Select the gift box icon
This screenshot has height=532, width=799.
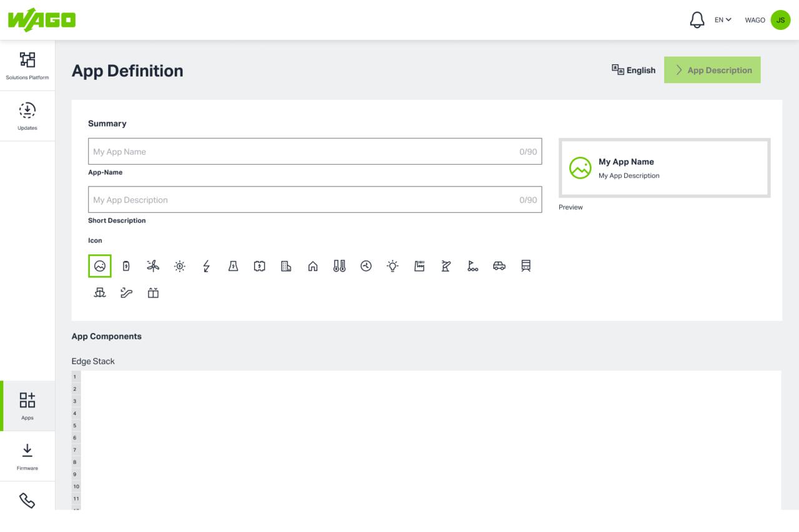point(153,293)
